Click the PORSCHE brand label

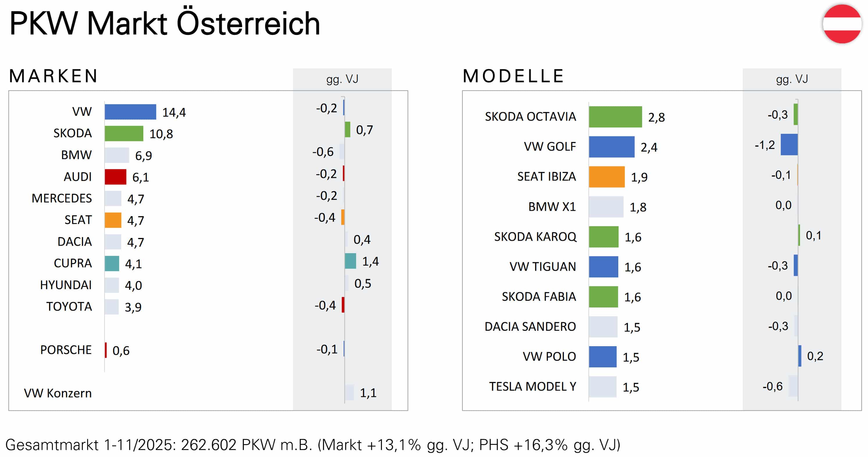click(66, 350)
